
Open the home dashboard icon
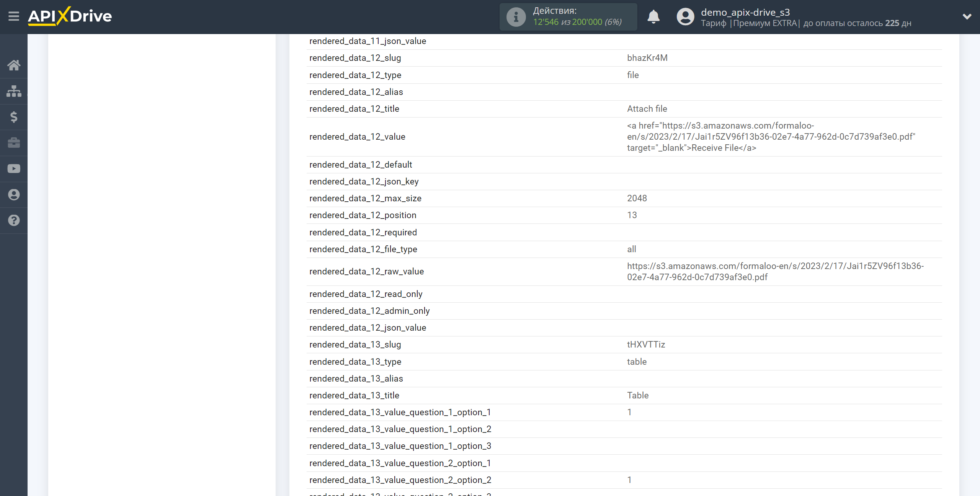tap(14, 65)
